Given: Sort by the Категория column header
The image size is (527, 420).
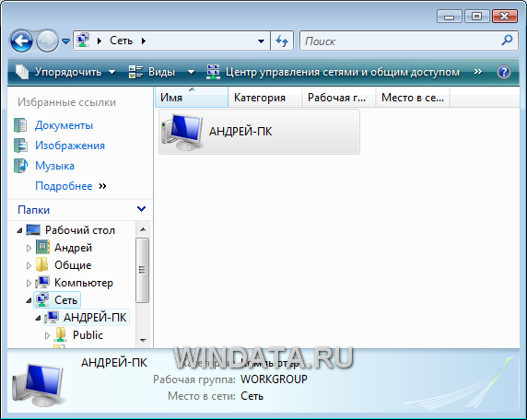Looking at the screenshot, I should click(x=260, y=98).
